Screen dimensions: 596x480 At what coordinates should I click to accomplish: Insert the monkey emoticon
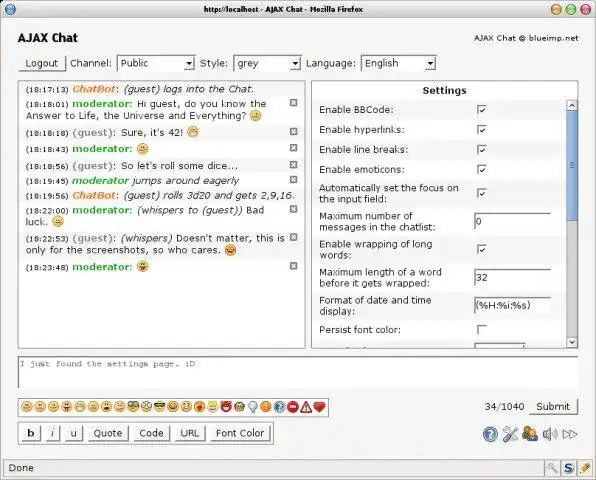239,407
